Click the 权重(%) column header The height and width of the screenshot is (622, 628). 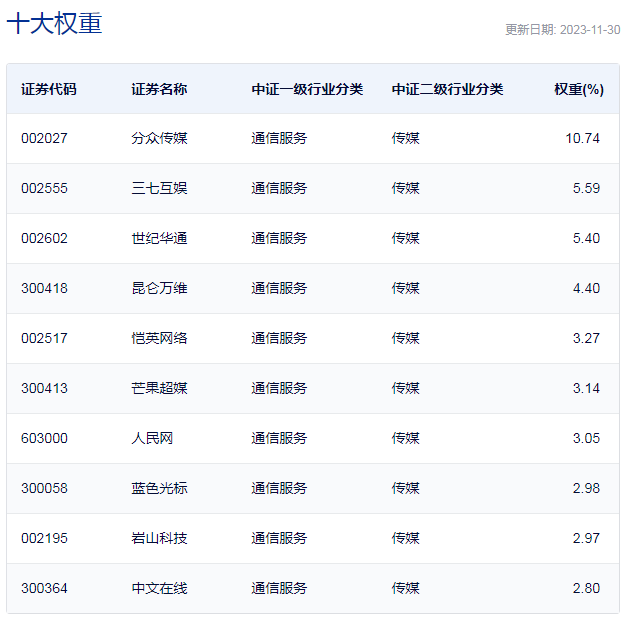click(579, 89)
